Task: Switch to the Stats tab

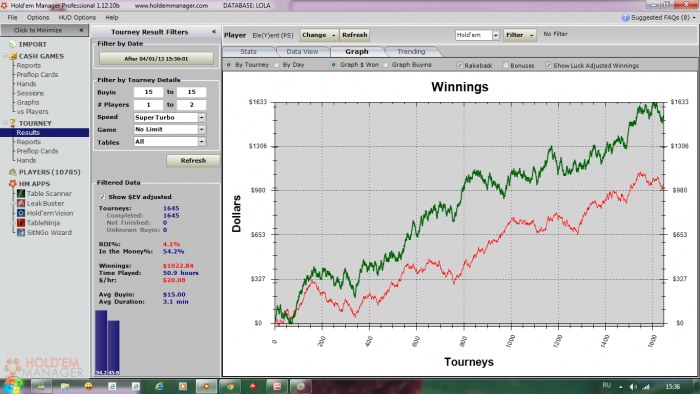Action: [248, 51]
